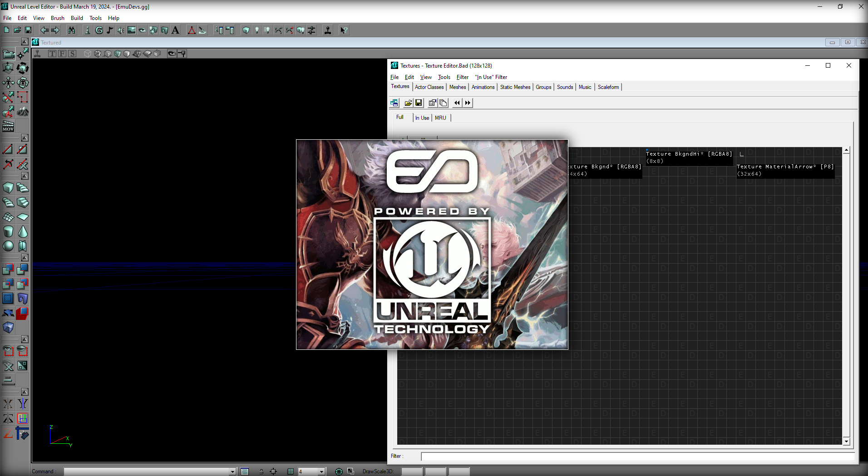The height and width of the screenshot is (476, 868).
Task: Click the Build Lighting bulb icon
Action: tap(257, 30)
